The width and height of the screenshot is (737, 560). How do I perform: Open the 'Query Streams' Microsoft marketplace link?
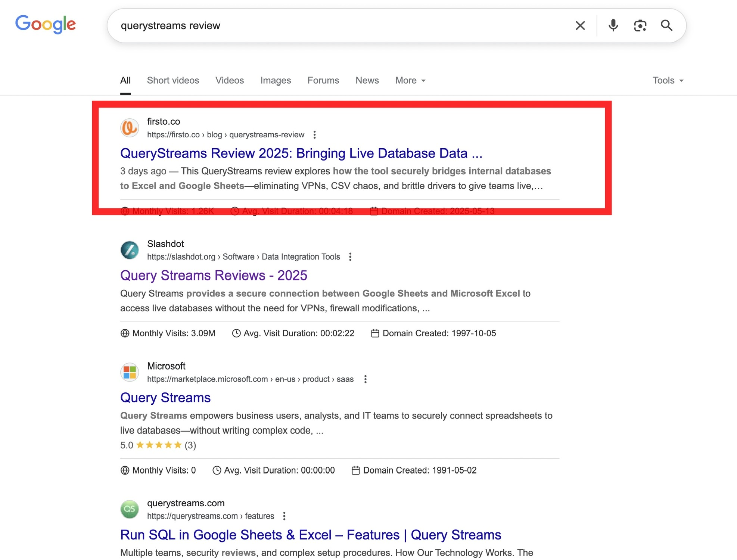point(165,398)
